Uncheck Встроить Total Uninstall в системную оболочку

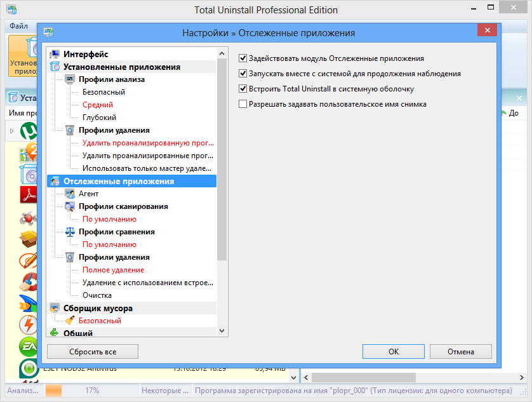tap(243, 89)
